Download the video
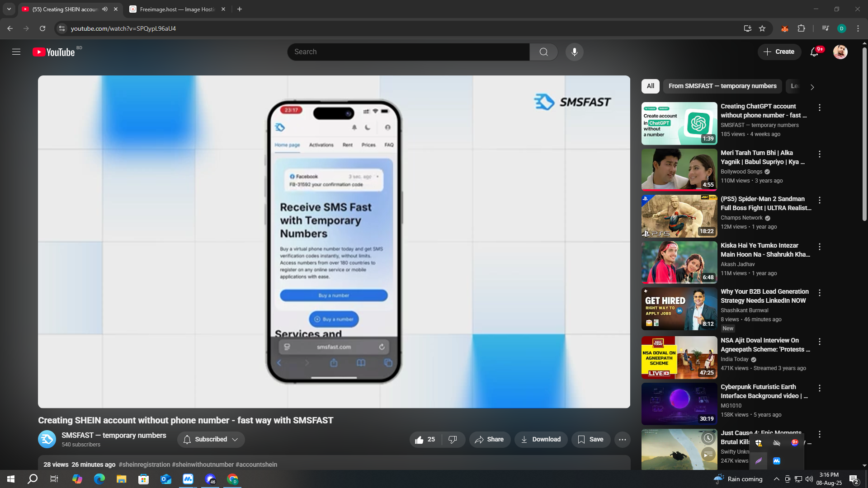868x488 pixels. tap(541, 440)
